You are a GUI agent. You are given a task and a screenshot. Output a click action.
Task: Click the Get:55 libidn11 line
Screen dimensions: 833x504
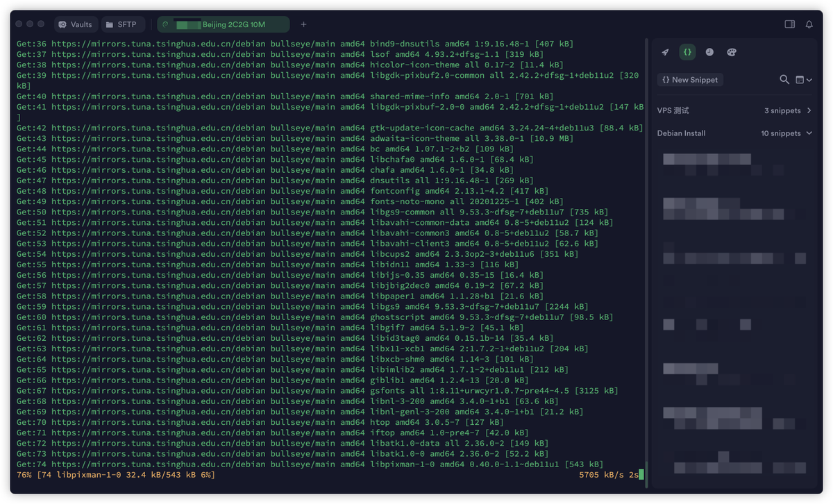(268, 264)
